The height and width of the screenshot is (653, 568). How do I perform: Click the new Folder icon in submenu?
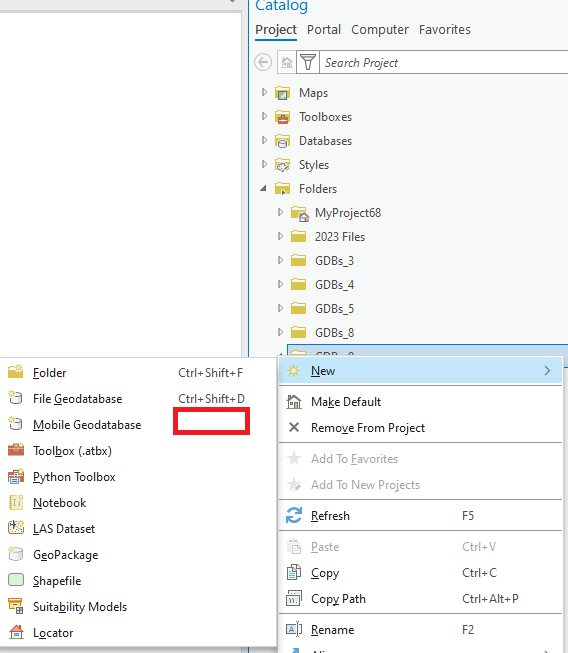coord(16,371)
